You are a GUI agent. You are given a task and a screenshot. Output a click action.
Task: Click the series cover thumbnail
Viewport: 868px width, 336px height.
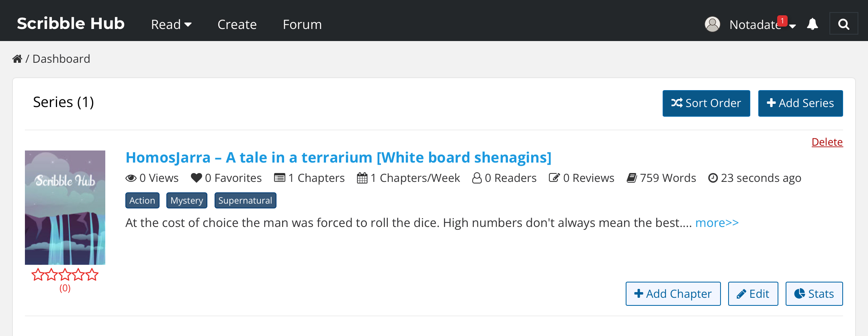point(65,207)
